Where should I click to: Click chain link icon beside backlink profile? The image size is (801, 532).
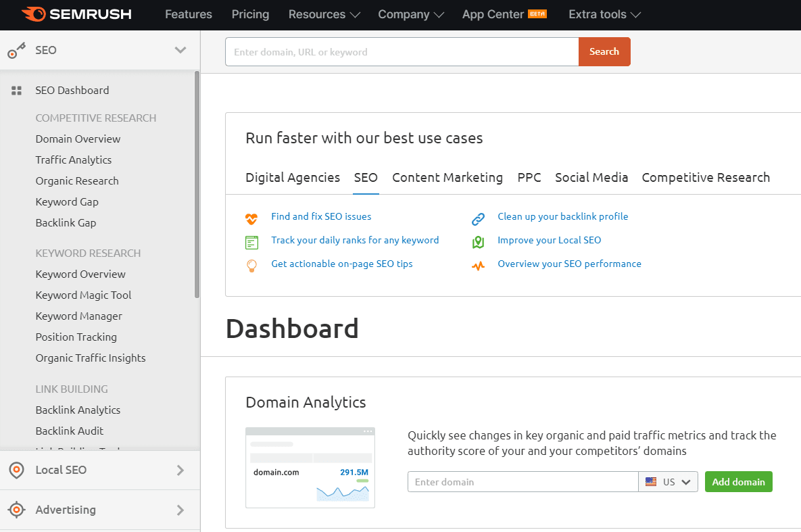coord(478,219)
